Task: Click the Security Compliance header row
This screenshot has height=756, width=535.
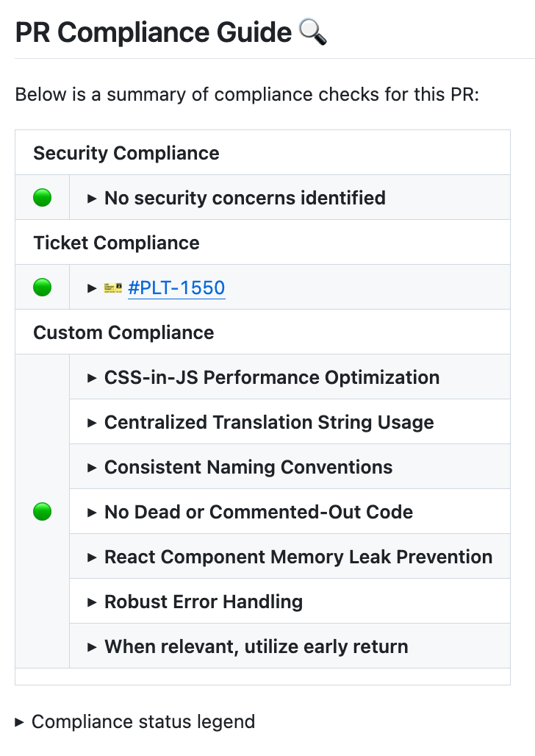Action: tap(126, 153)
